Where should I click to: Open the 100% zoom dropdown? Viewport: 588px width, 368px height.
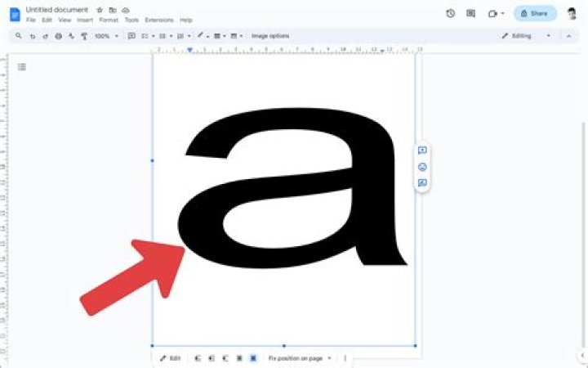click(x=106, y=36)
